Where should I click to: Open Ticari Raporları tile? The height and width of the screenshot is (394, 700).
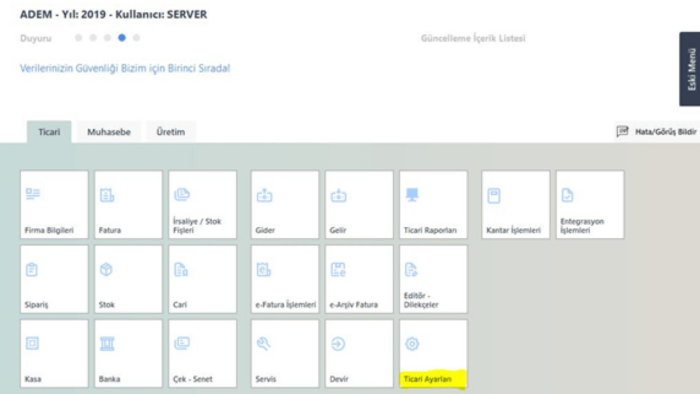tap(433, 204)
